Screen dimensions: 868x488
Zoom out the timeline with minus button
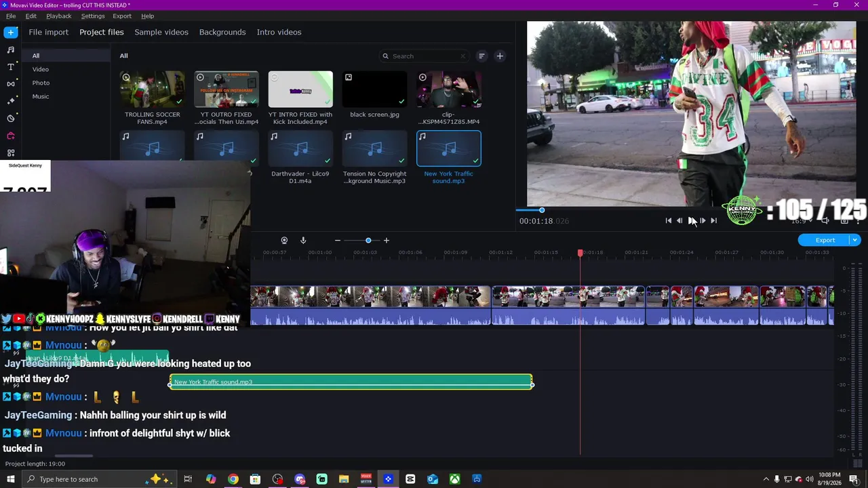coord(338,241)
